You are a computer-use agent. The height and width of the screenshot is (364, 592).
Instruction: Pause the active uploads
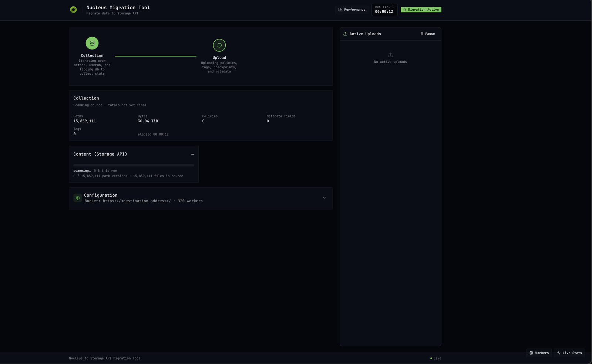428,34
